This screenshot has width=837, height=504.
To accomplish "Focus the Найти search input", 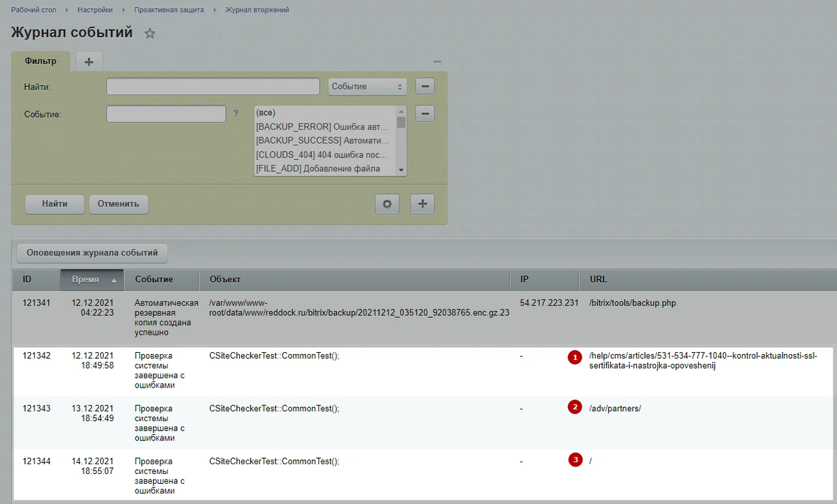I will click(213, 86).
